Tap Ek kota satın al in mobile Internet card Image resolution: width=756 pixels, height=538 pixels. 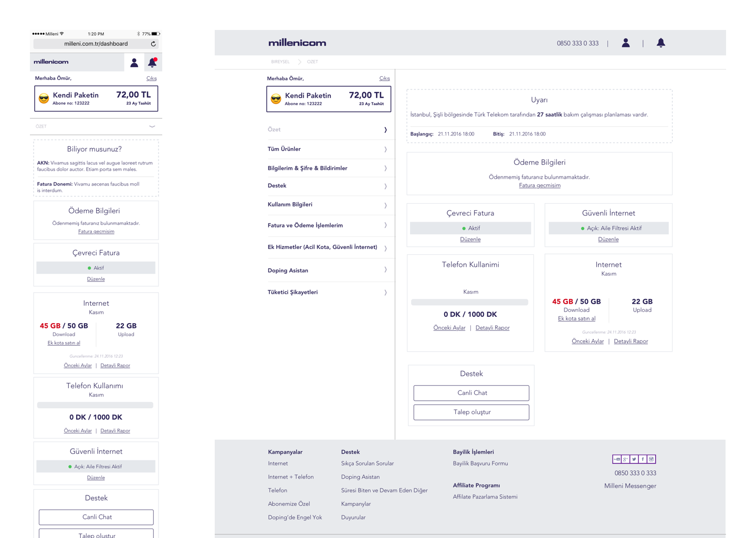pyautogui.click(x=64, y=343)
